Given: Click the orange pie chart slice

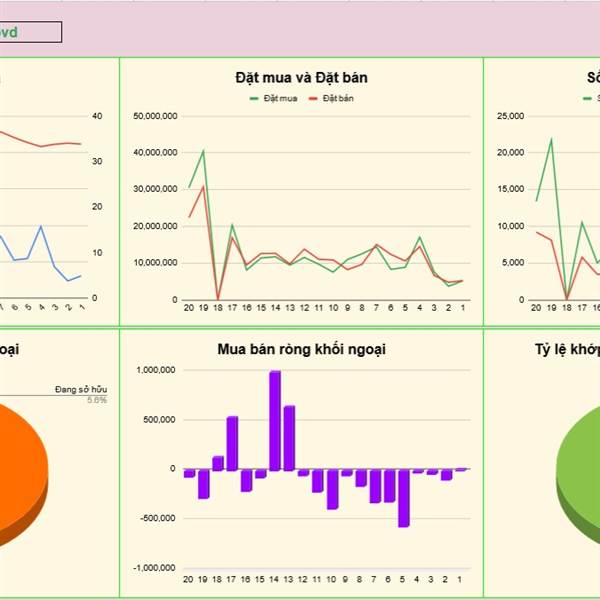Looking at the screenshot, I should click(x=19, y=471).
